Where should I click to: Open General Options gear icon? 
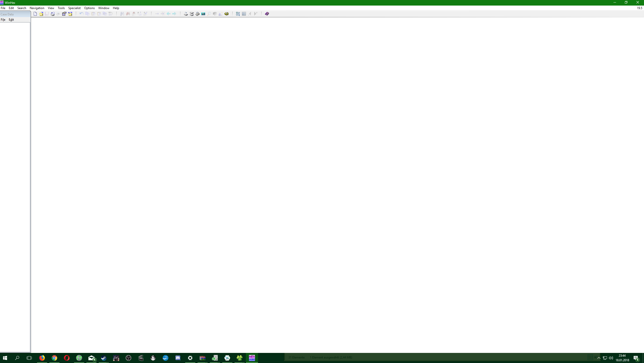point(227,14)
